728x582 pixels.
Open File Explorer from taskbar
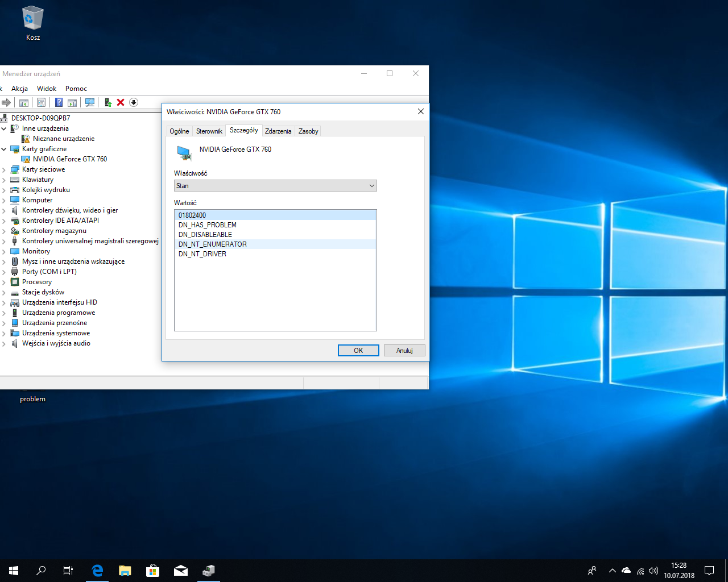point(125,571)
